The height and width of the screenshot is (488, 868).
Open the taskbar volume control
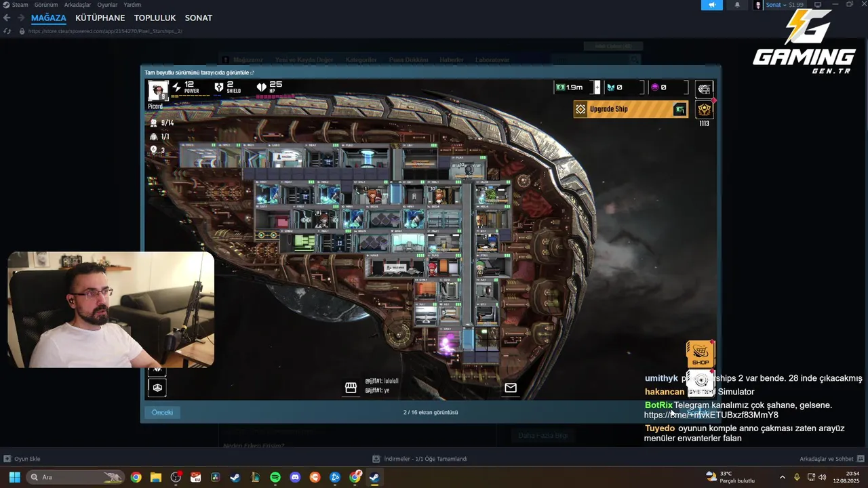(823, 477)
